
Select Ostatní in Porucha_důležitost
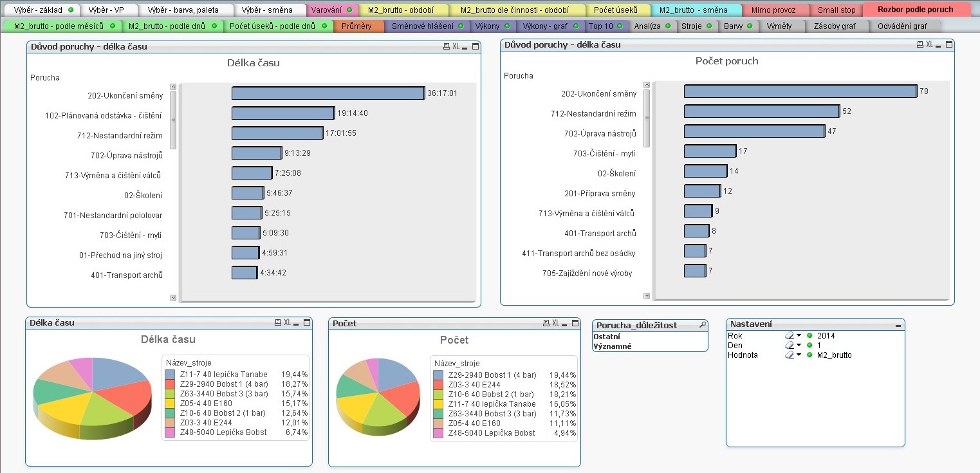[x=649, y=336]
